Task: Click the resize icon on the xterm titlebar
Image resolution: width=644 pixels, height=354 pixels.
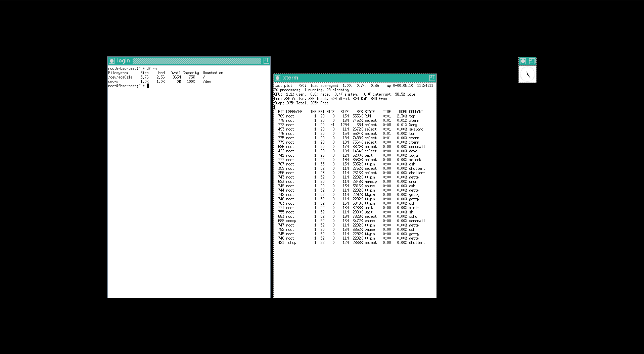Action: [432, 78]
